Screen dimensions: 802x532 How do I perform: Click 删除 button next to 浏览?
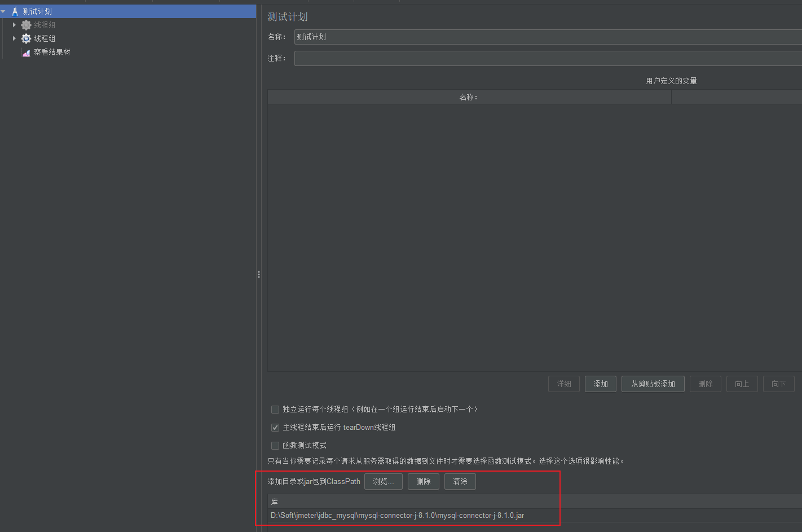(424, 482)
